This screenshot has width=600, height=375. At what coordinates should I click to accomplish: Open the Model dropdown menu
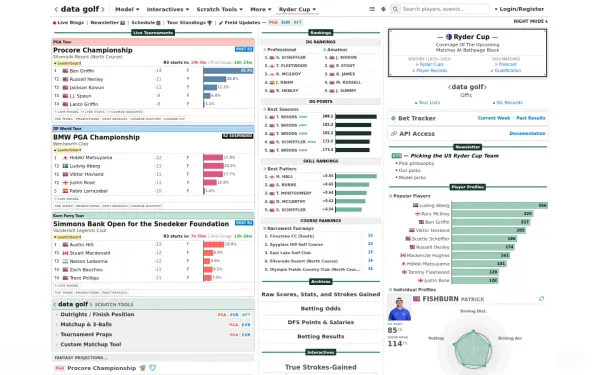coord(127,9)
